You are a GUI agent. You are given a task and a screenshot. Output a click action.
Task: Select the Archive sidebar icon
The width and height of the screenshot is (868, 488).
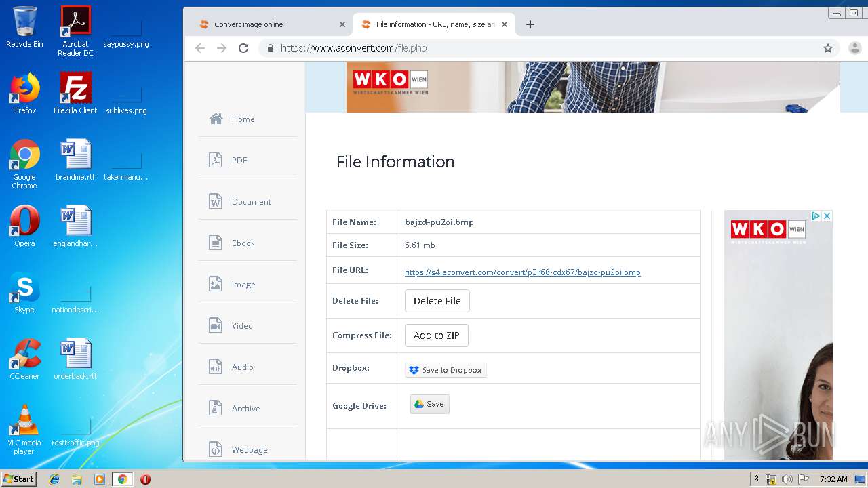216,408
